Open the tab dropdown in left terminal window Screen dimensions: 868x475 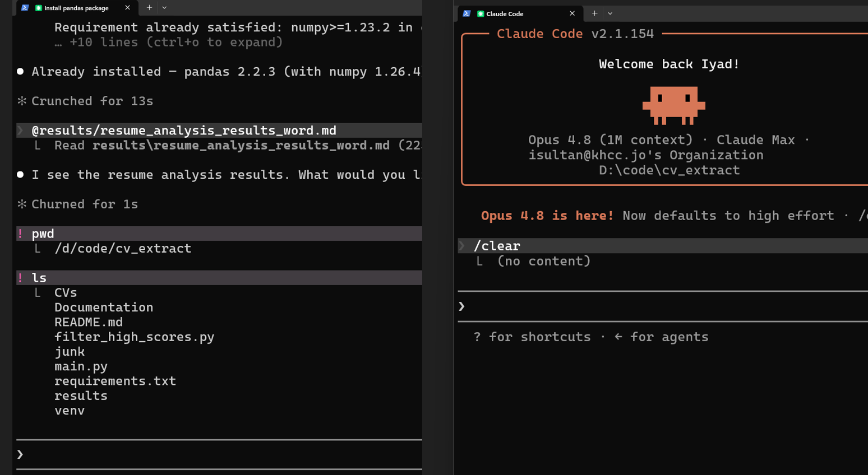[164, 8]
